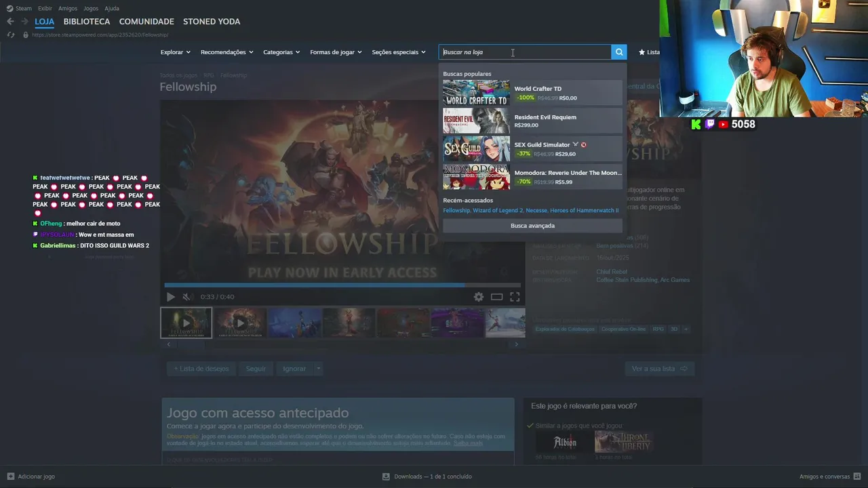Click the RPG tag
The width and height of the screenshot is (868, 488).
[x=658, y=329]
